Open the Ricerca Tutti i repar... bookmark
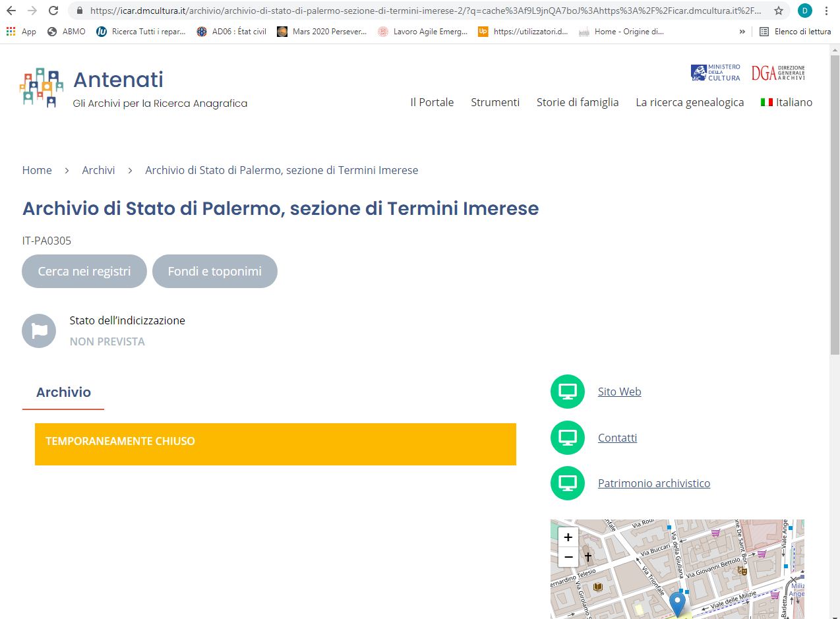Image resolution: width=840 pixels, height=619 pixels. tap(142, 31)
